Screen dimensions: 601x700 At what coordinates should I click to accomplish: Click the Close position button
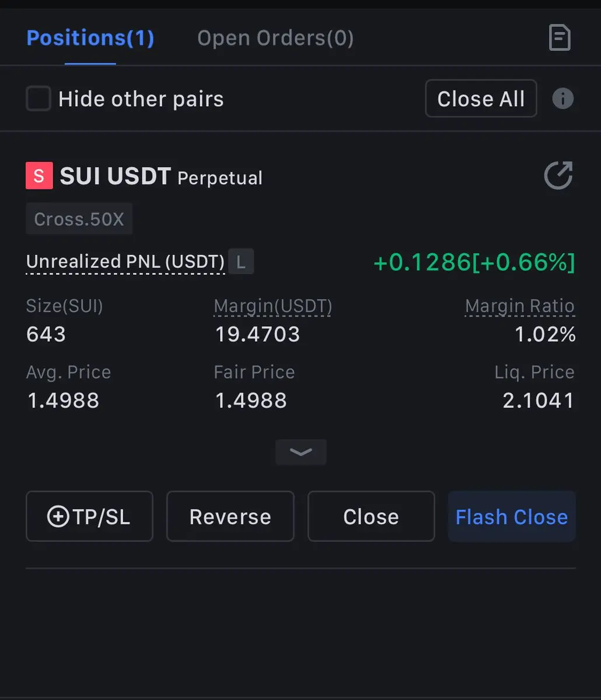coord(371,516)
